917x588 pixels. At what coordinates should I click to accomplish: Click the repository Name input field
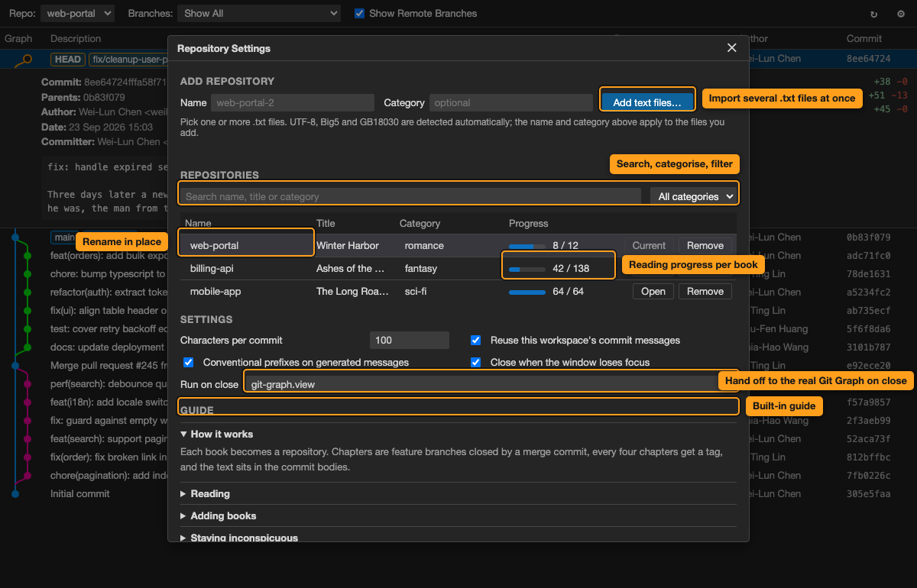click(x=293, y=102)
